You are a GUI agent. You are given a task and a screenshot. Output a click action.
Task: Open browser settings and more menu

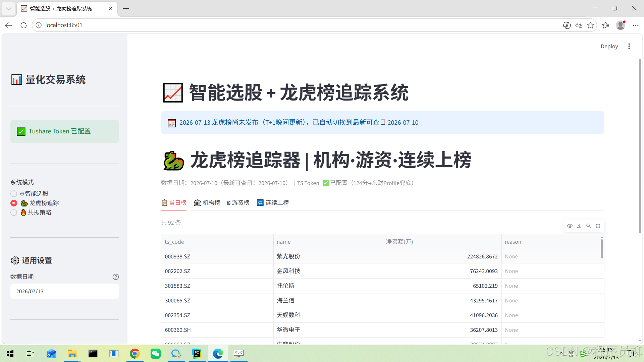[x=636, y=25]
